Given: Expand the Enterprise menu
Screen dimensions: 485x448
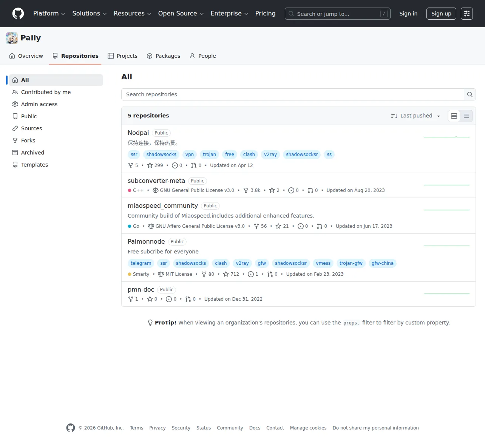Looking at the screenshot, I should click(x=230, y=14).
